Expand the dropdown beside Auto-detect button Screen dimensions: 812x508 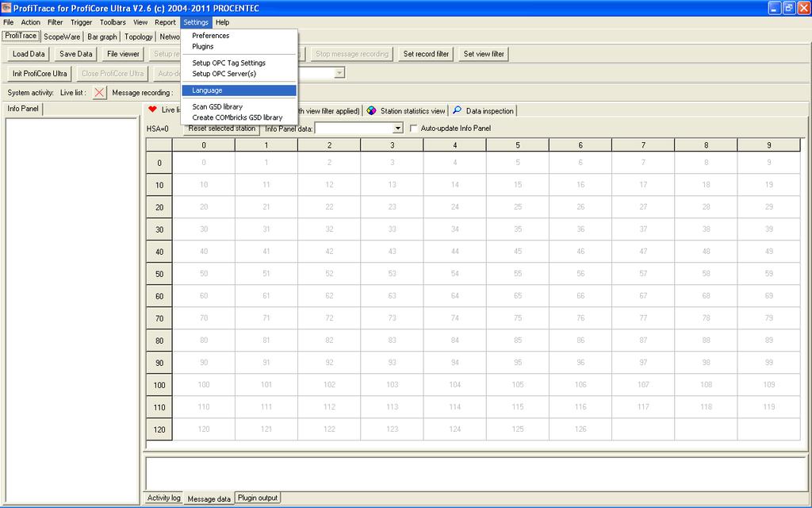click(339, 73)
